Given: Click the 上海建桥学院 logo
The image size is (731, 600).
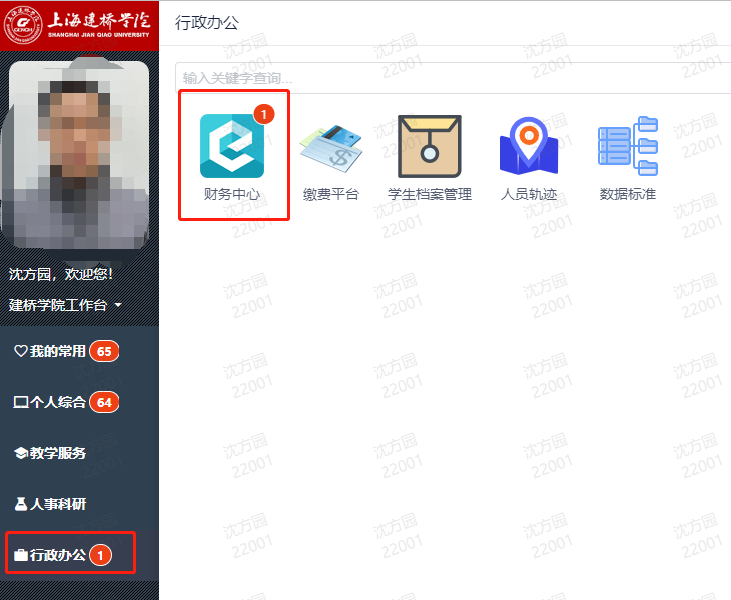Looking at the screenshot, I should 79,23.
